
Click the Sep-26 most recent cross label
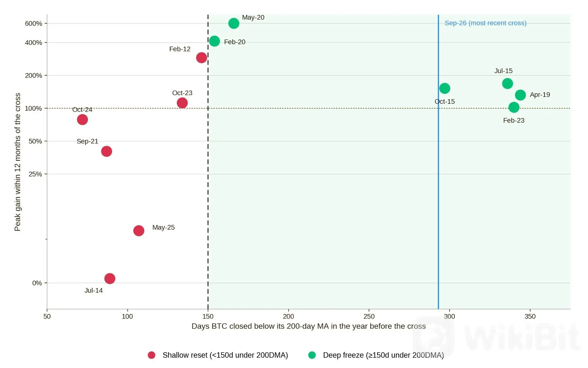486,23
